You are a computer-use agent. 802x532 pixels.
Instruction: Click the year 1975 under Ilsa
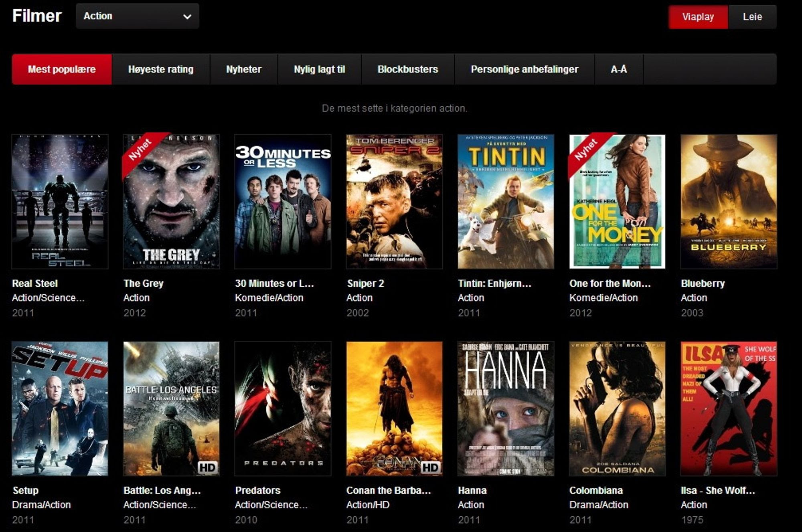pyautogui.click(x=692, y=520)
